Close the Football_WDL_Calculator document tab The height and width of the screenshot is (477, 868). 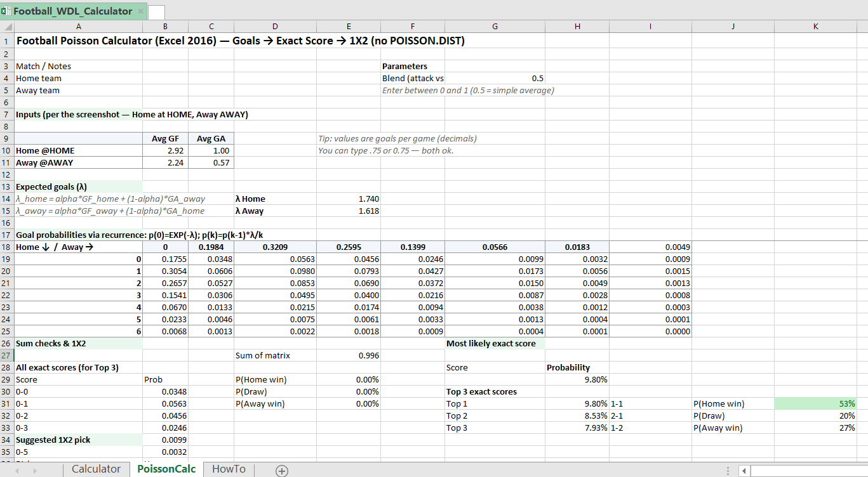pos(140,11)
